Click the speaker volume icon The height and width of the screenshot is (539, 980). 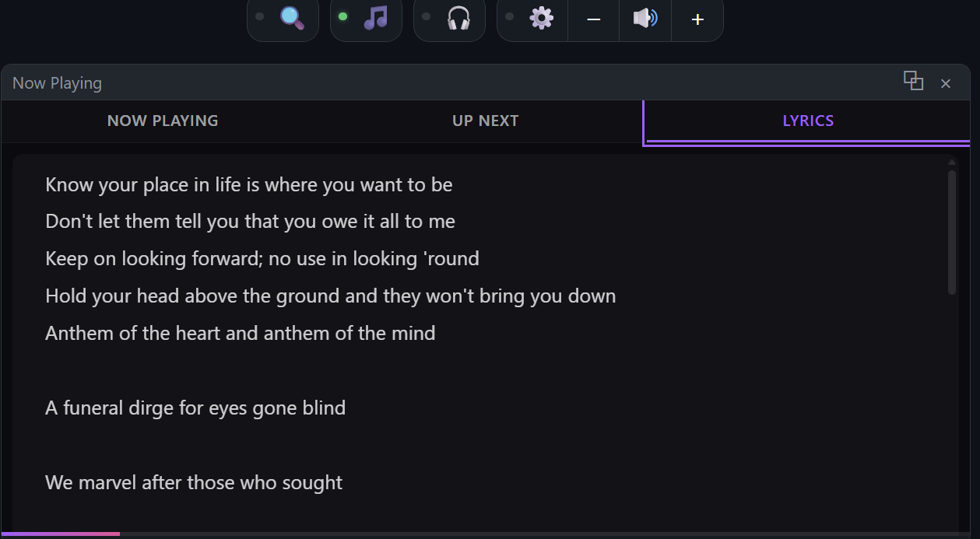(645, 18)
